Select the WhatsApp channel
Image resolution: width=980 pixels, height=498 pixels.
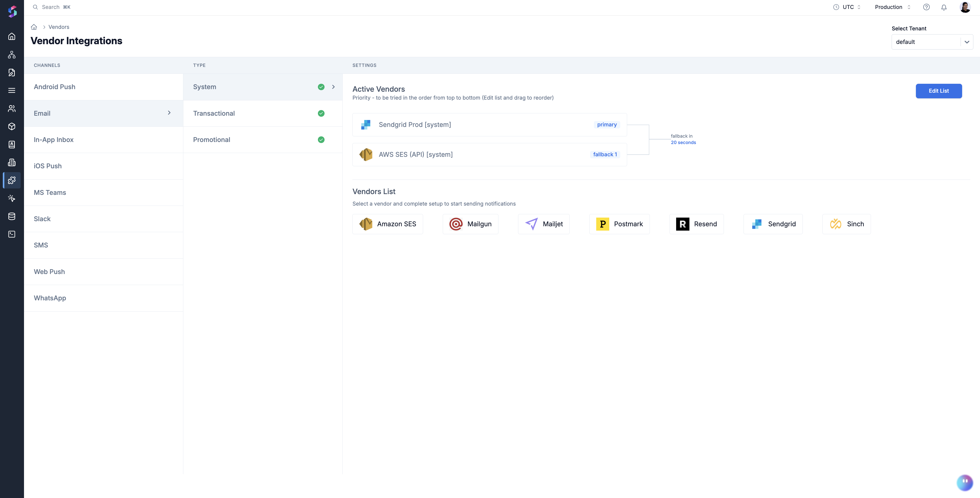[50, 298]
